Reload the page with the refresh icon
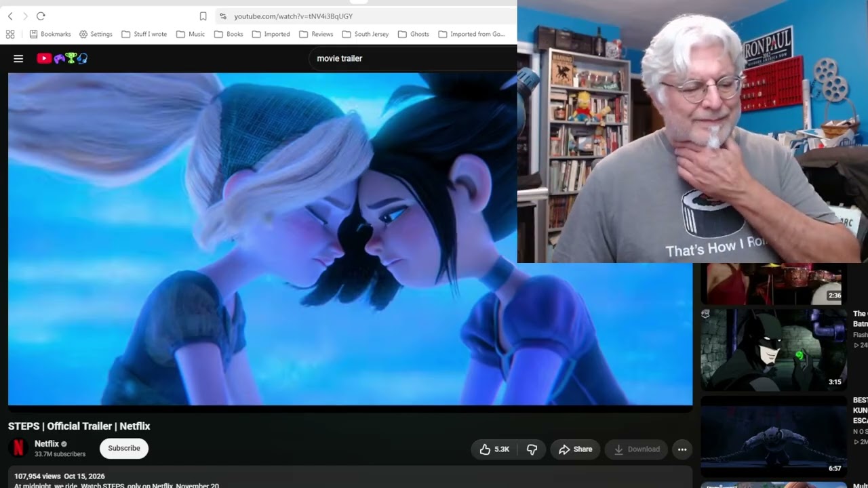 click(x=41, y=16)
